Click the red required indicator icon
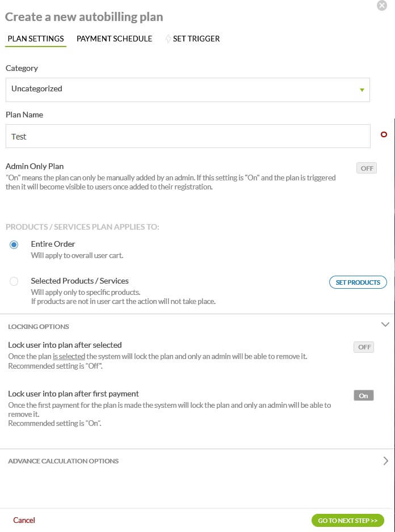The height and width of the screenshot is (532, 395). pos(384,135)
